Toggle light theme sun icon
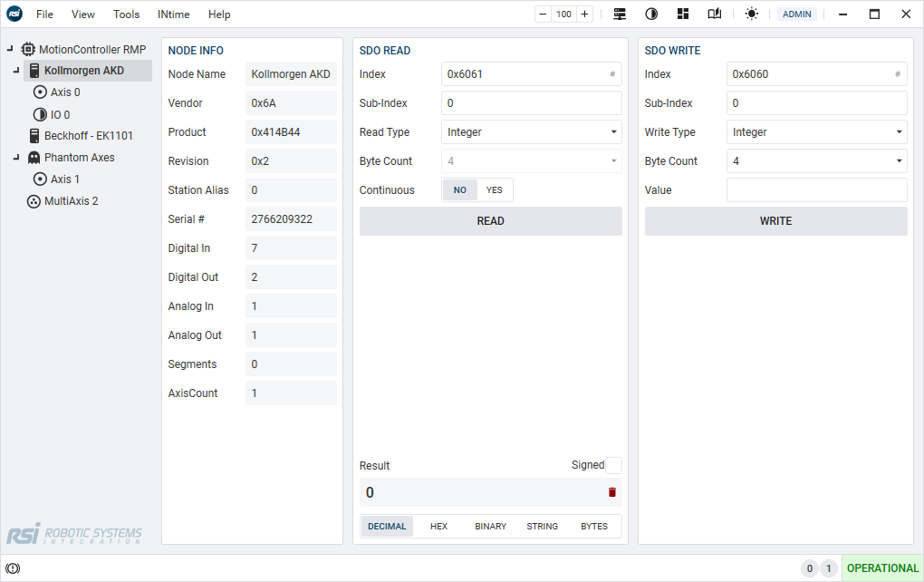Viewport: 924px width, 582px height. point(751,15)
